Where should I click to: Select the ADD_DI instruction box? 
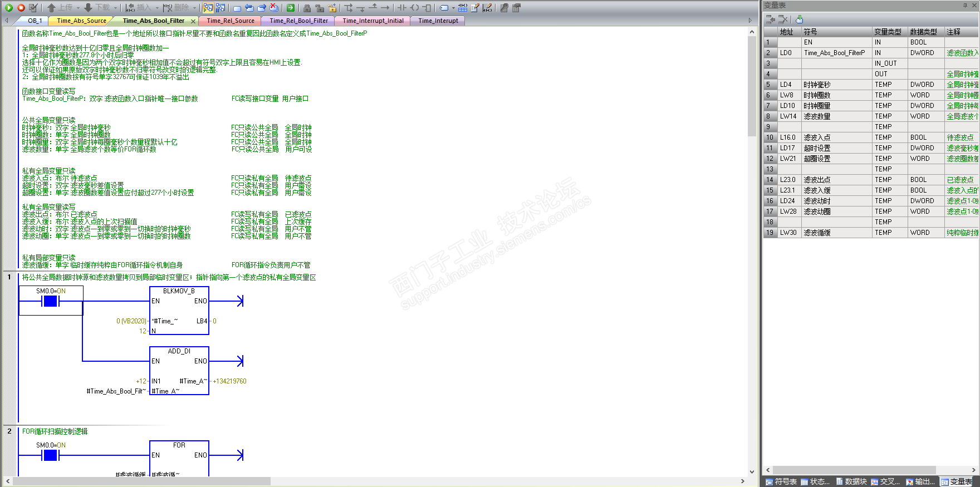[x=179, y=371]
